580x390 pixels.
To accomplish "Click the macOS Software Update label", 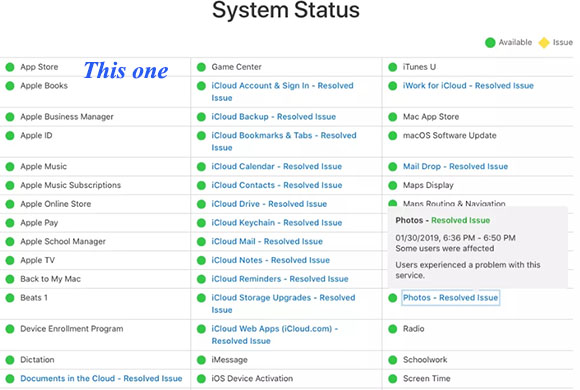I will pos(449,135).
